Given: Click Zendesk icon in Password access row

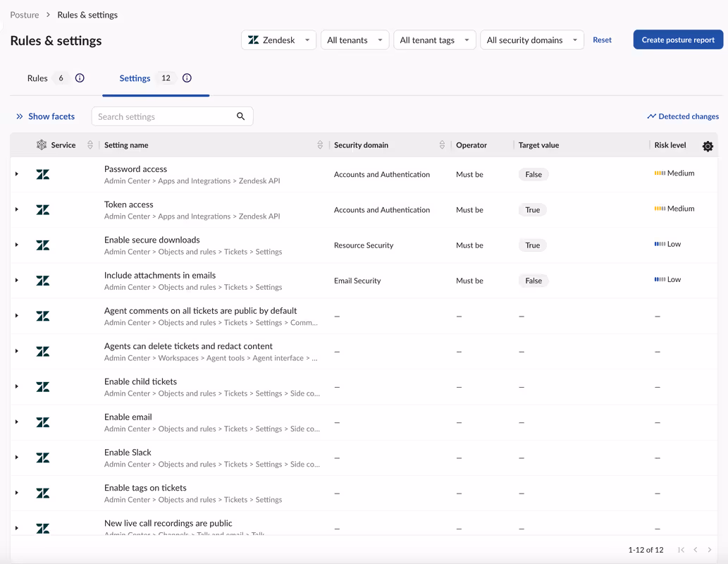Looking at the screenshot, I should click(x=43, y=174).
